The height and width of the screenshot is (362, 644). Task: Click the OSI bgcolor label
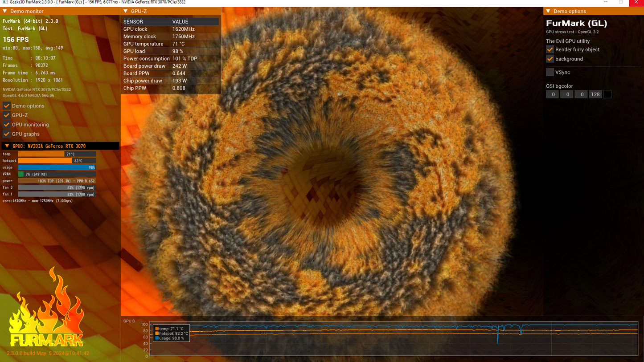click(559, 86)
